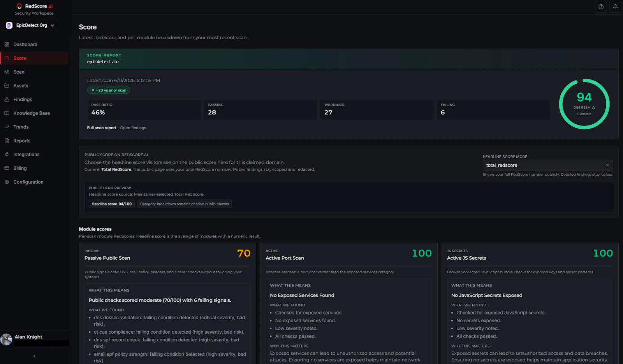This screenshot has height=364, width=623.
Task: Click the Alan Knight user name
Action: point(28,337)
